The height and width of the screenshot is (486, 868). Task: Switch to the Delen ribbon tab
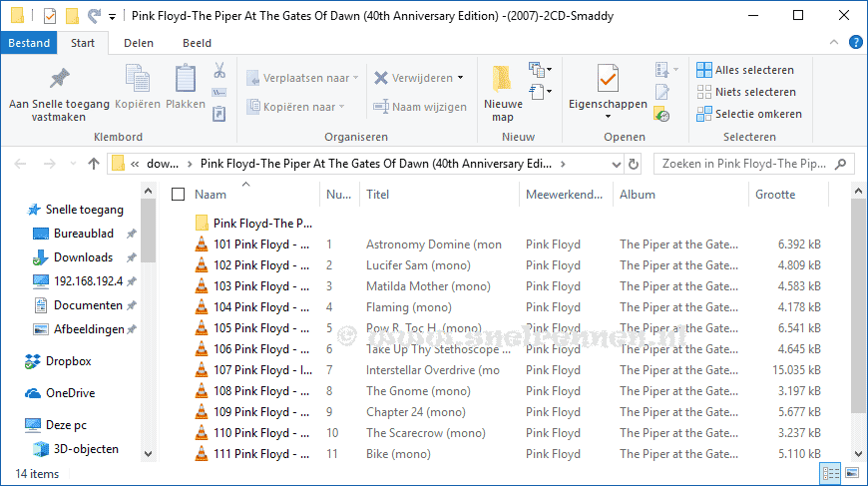click(139, 43)
